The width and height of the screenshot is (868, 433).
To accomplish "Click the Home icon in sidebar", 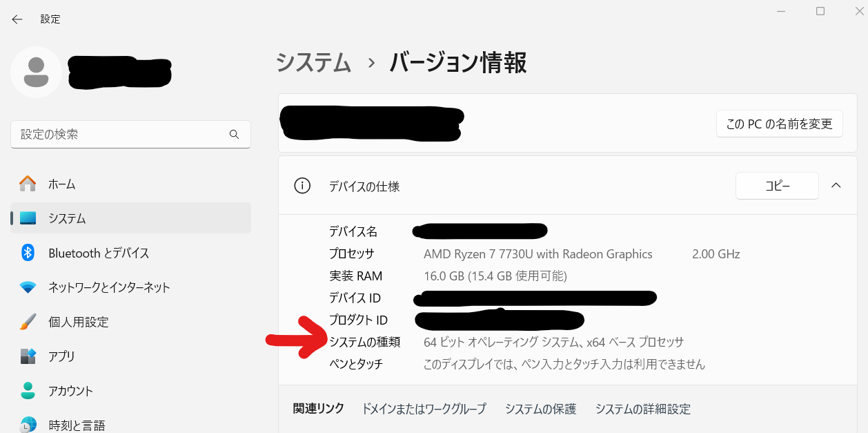I will coord(28,184).
